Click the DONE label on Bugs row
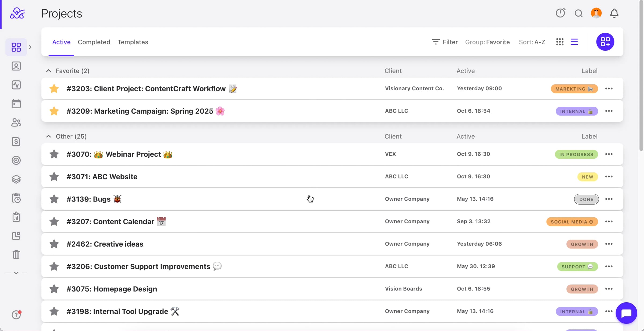Screen dimensions: 644x331 point(586,199)
